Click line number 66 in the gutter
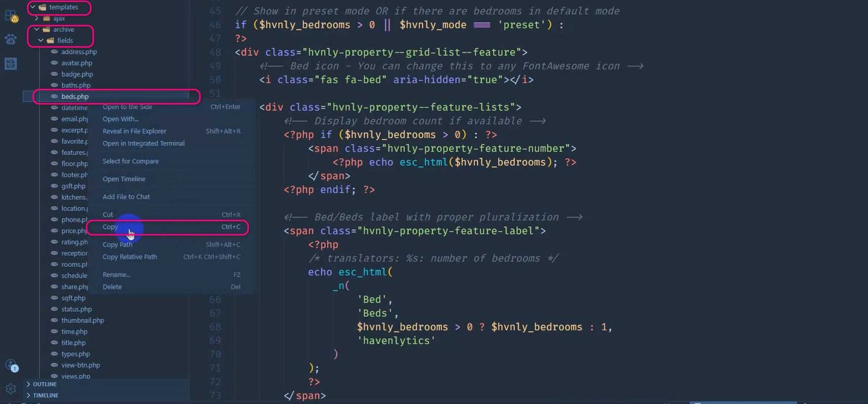This screenshot has width=868, height=404. point(215,299)
